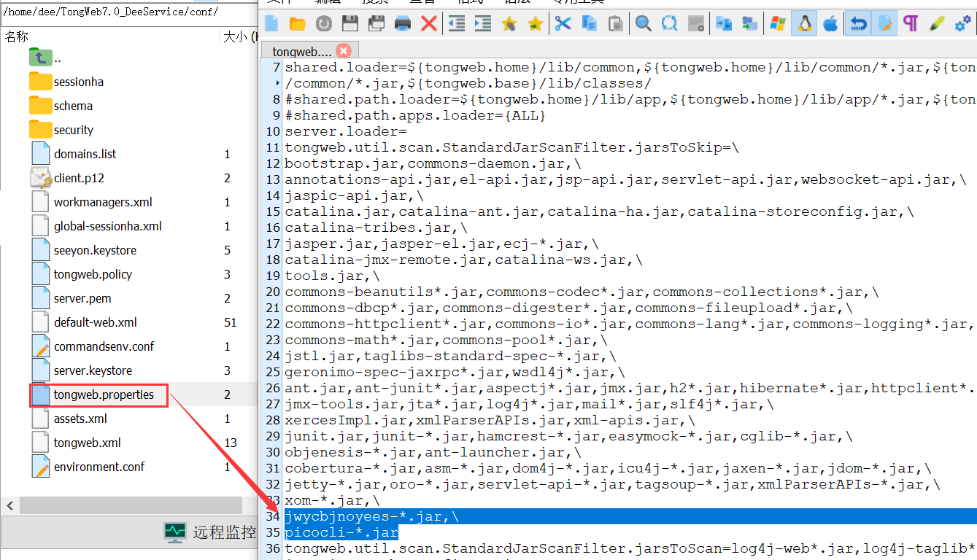977x560 pixels.
Task: Click the tools.jar line in the editor
Action: coord(332,276)
